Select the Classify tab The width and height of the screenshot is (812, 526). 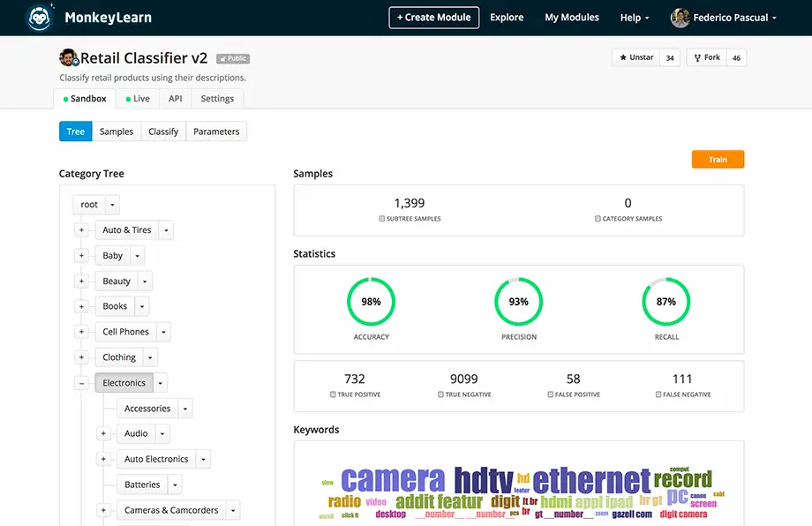click(163, 131)
